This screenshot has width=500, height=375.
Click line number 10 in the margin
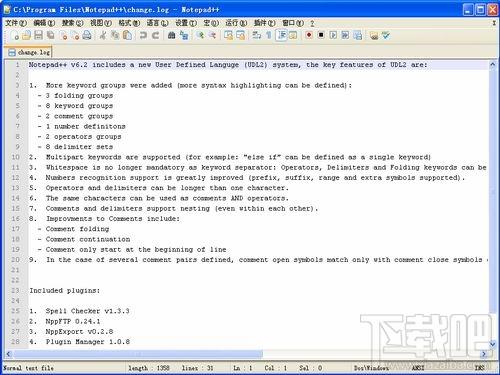[16, 157]
